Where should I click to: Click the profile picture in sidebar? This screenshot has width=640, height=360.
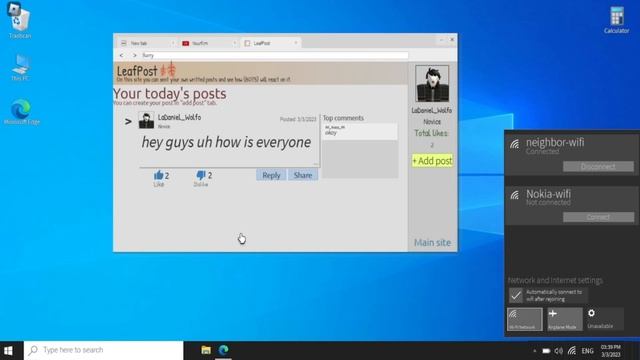(x=432, y=83)
